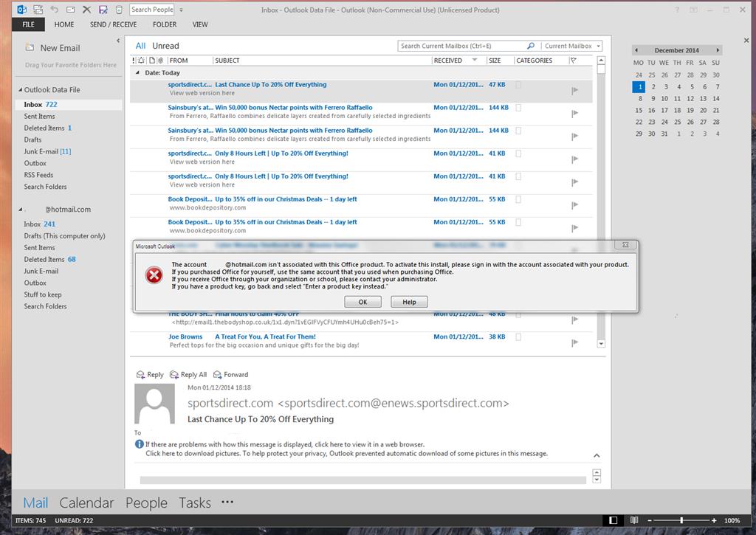This screenshot has height=535, width=756.
Task: Toggle category box for first Book Depository message
Action: [x=518, y=199]
